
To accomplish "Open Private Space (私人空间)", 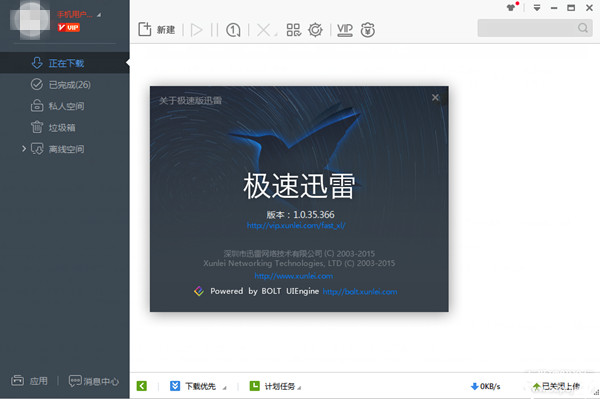I will click(x=65, y=106).
